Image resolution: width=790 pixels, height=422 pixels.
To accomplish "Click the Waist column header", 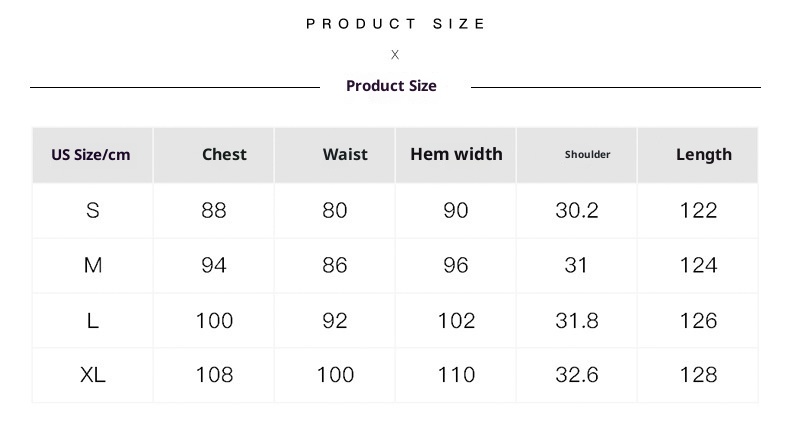I will 345,155.
